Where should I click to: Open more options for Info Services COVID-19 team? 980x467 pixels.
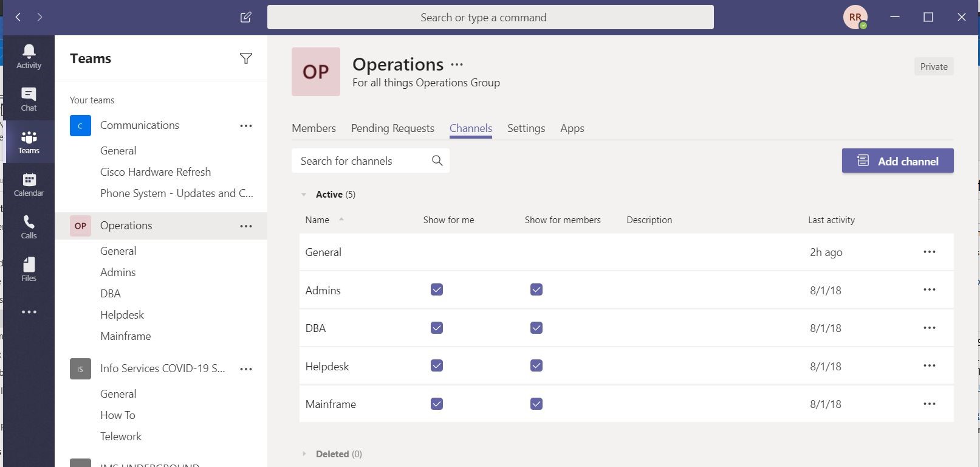pyautogui.click(x=246, y=369)
